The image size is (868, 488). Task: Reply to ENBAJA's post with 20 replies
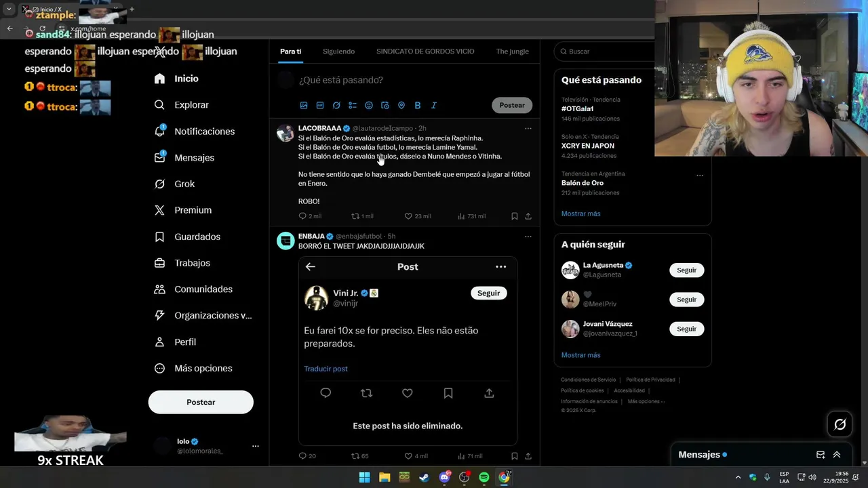click(307, 456)
